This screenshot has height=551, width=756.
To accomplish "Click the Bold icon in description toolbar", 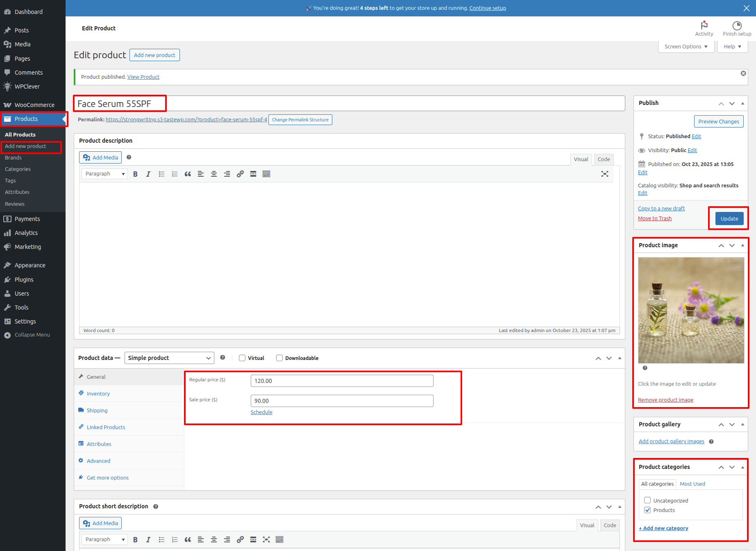I will point(135,174).
